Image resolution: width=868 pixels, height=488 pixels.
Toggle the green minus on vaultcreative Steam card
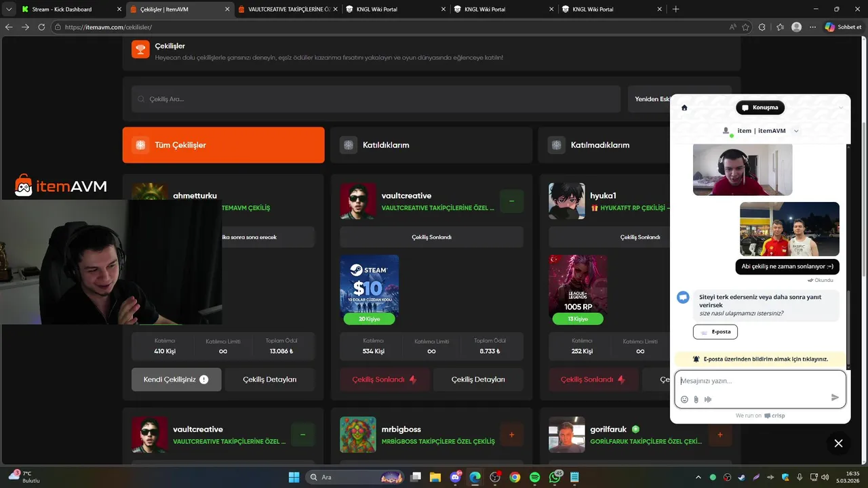(511, 201)
